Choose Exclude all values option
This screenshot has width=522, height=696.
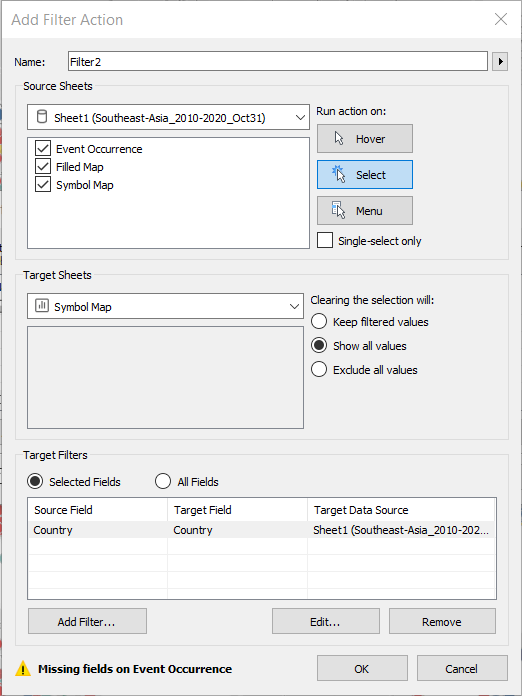click(x=319, y=369)
